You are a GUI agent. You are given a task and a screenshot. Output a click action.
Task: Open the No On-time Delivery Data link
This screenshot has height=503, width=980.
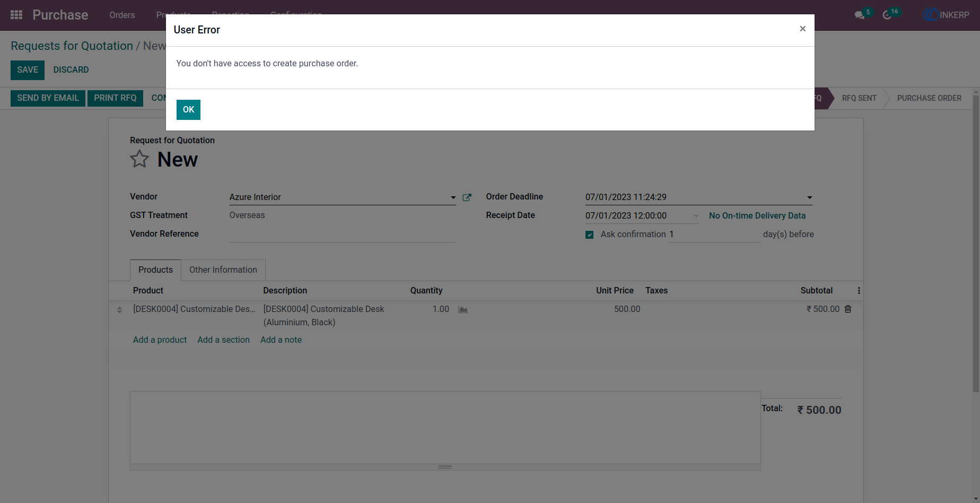(757, 216)
